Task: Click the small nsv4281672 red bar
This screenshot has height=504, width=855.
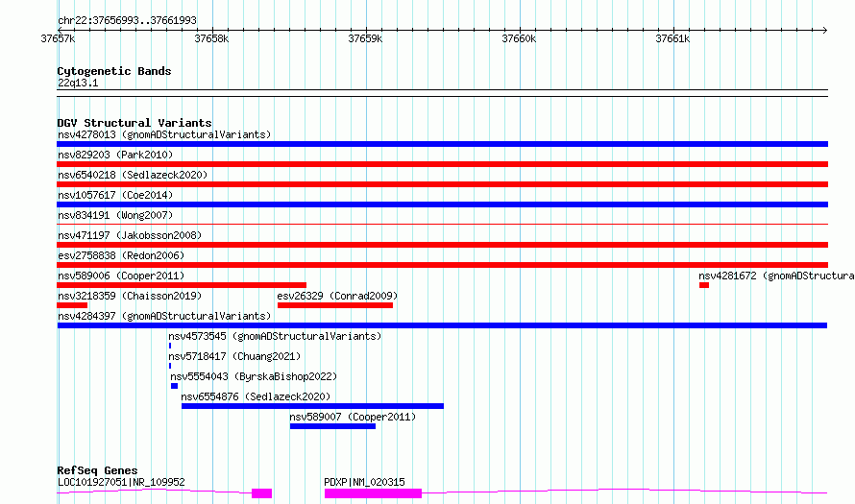Action: pyautogui.click(x=704, y=285)
